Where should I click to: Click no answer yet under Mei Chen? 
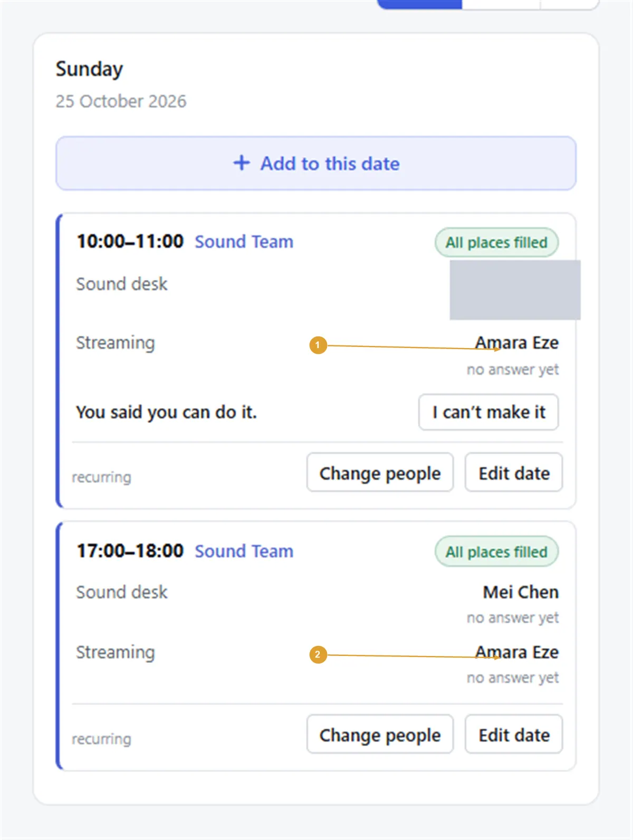513,617
